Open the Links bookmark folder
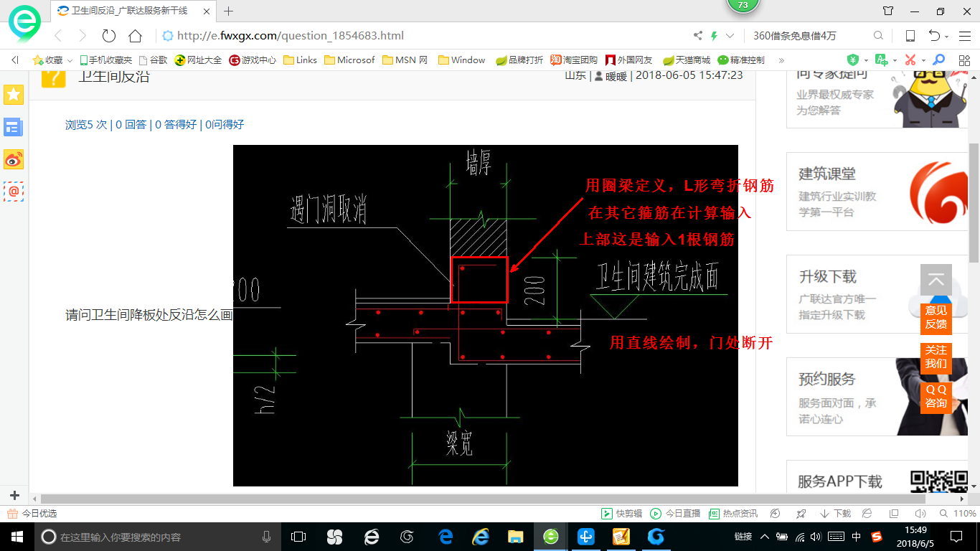 pos(301,60)
